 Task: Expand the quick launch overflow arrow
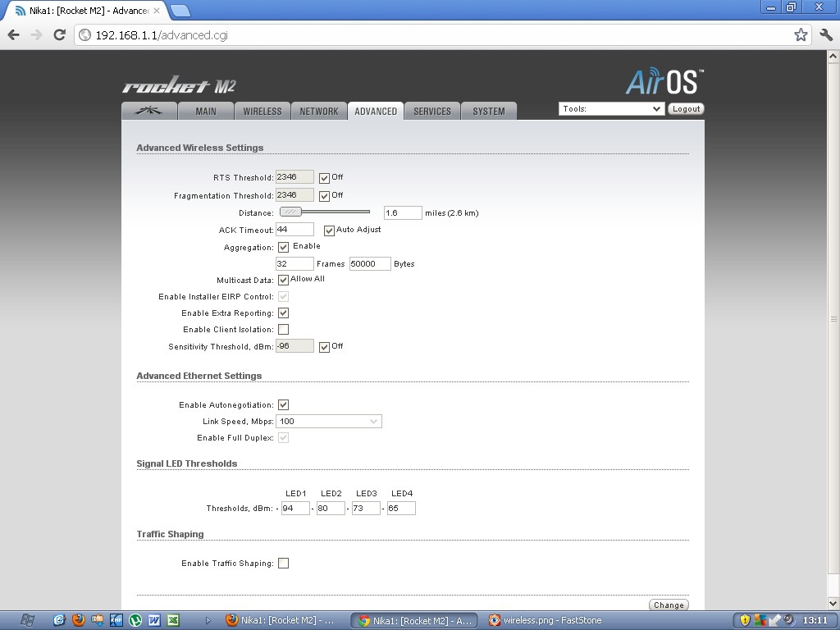208,620
